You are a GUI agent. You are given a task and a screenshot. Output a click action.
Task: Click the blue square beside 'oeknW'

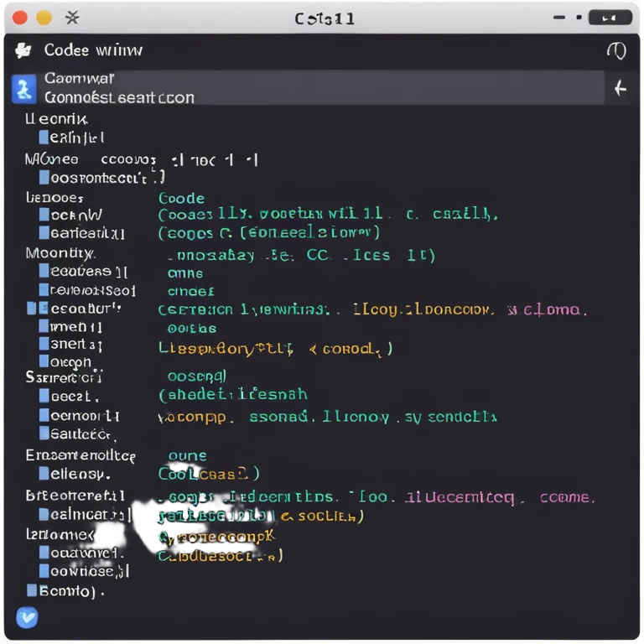(44, 215)
